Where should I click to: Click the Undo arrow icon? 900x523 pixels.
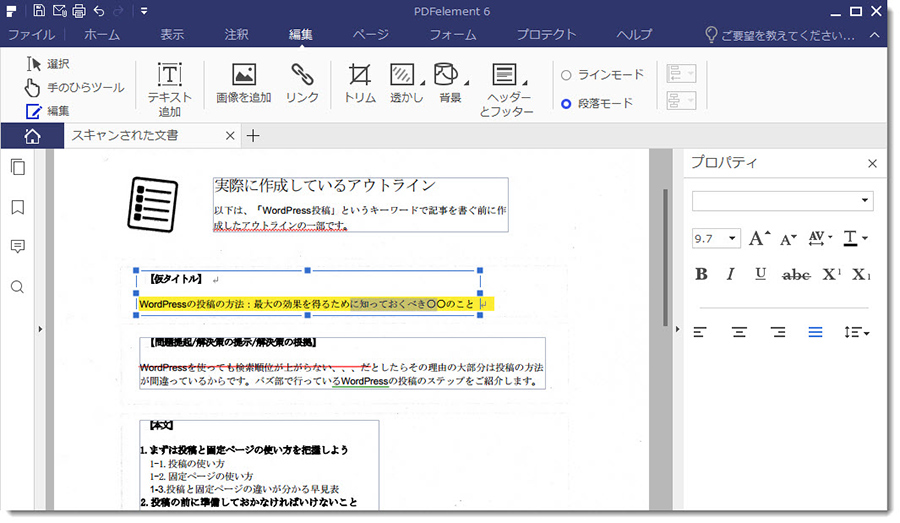click(x=99, y=10)
